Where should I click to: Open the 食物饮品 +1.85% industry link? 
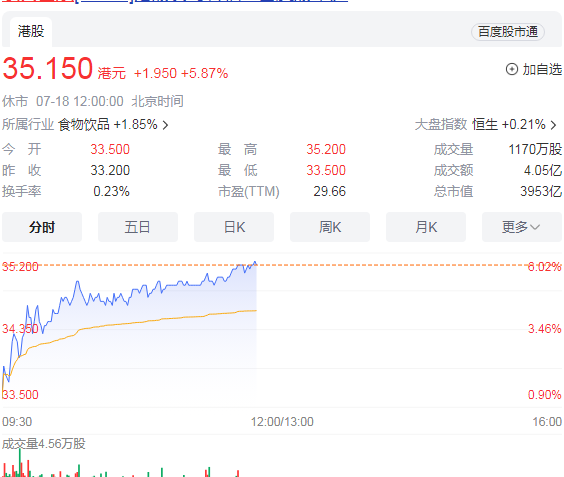point(108,124)
